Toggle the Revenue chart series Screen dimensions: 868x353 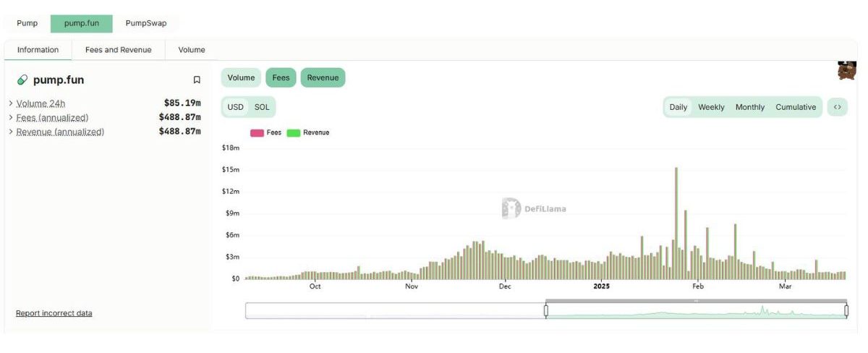coord(323,77)
